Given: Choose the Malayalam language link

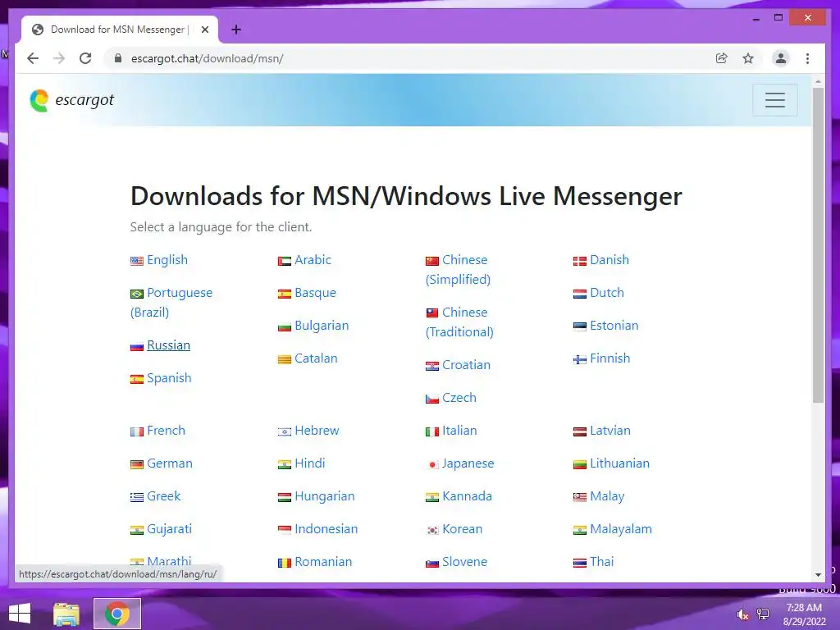Looking at the screenshot, I should click(x=621, y=529).
